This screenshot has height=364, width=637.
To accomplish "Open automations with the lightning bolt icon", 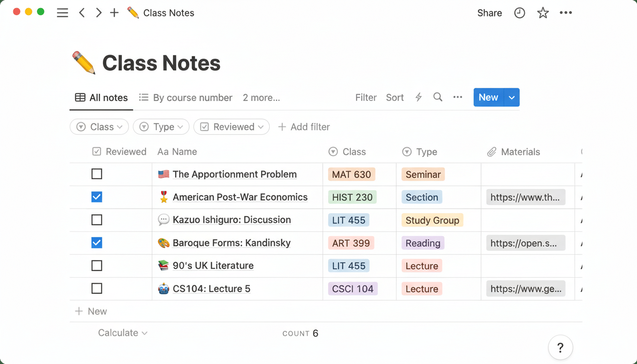I will coord(418,97).
